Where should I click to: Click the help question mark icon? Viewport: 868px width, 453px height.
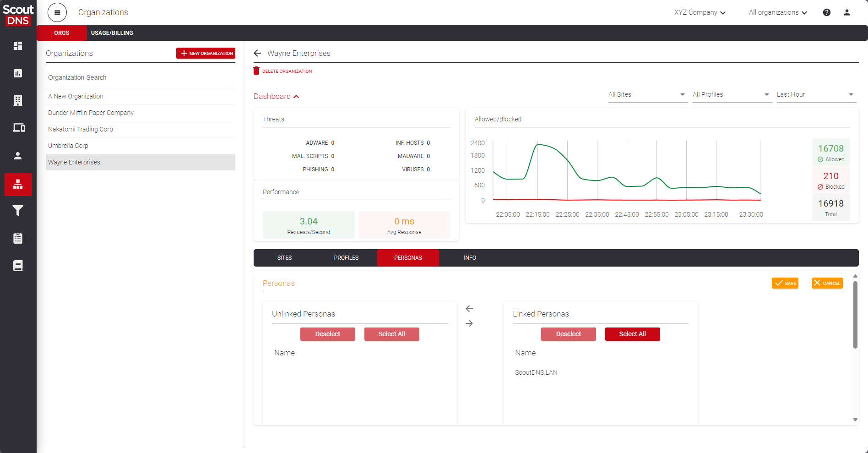click(x=827, y=12)
